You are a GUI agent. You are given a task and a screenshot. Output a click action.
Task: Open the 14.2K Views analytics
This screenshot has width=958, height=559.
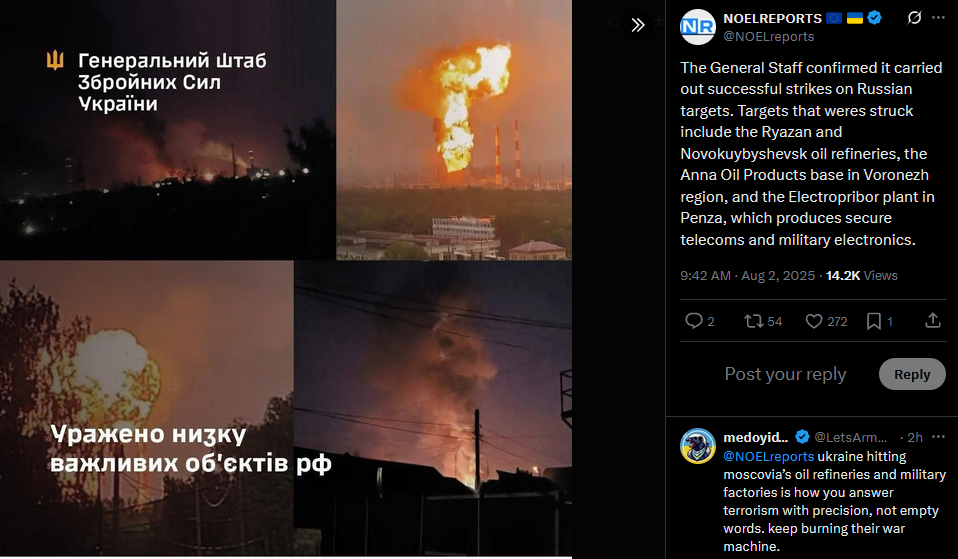pyautogui.click(x=861, y=276)
